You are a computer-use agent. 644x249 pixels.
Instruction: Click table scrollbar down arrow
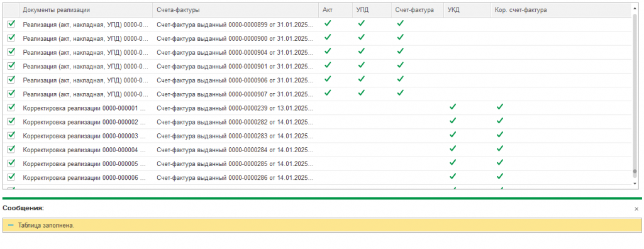pyautogui.click(x=635, y=183)
